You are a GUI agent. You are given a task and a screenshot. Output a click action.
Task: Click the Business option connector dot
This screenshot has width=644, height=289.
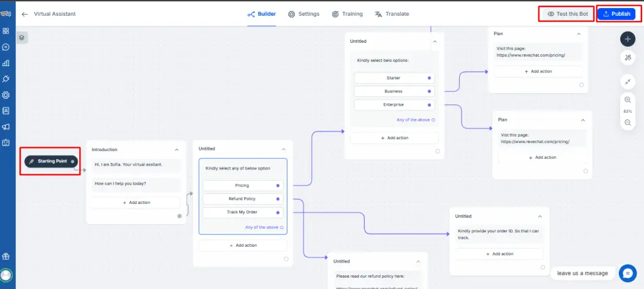coord(429,91)
